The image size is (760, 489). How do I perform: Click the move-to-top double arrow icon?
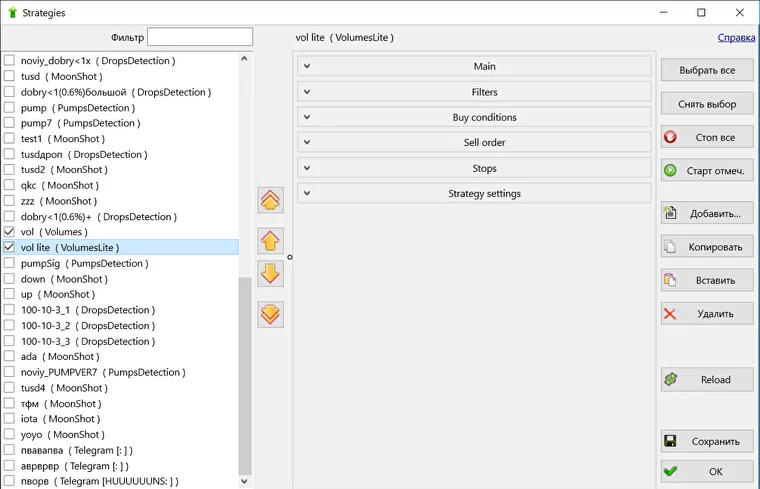point(270,200)
